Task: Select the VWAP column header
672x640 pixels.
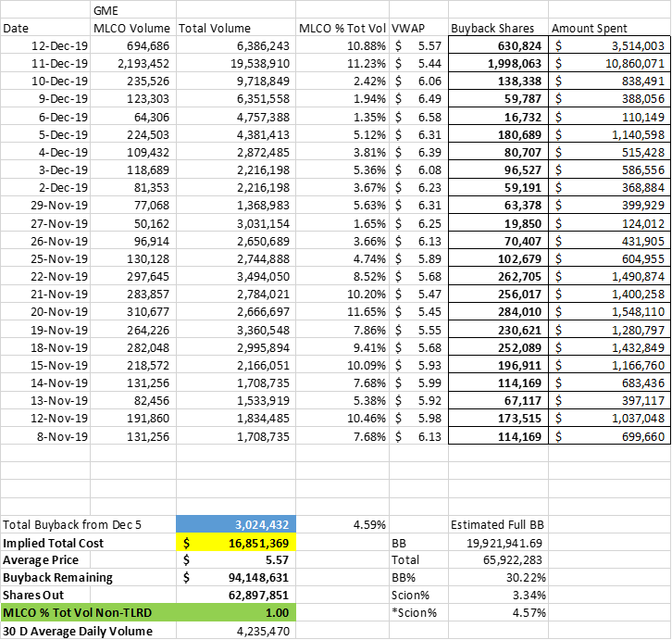Action: tap(407, 28)
